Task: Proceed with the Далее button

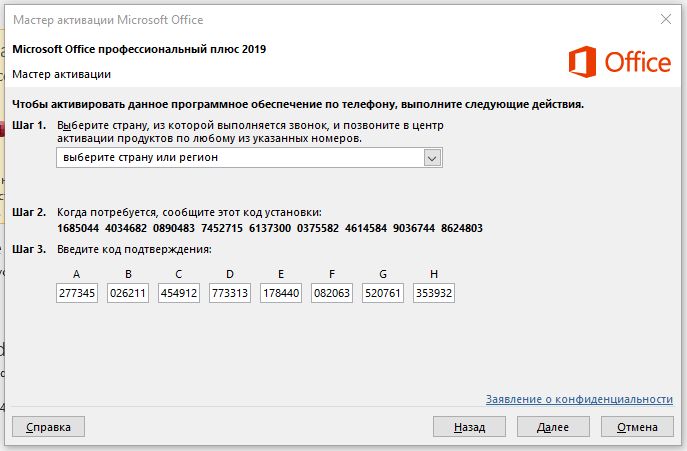Action: (x=553, y=427)
